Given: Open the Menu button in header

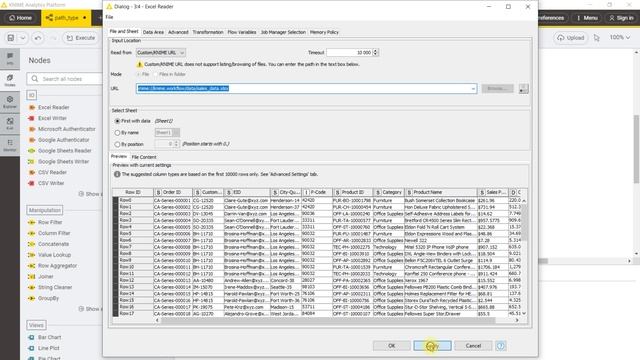Looking at the screenshot, I should (587, 18).
